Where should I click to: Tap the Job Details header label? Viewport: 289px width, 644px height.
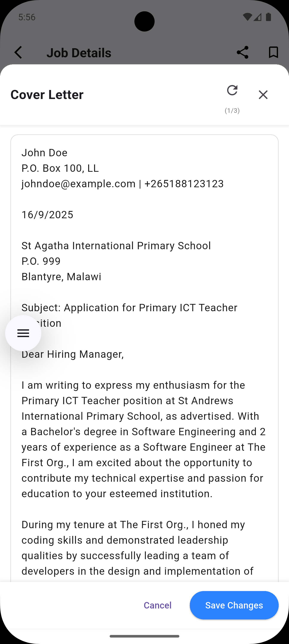point(79,52)
